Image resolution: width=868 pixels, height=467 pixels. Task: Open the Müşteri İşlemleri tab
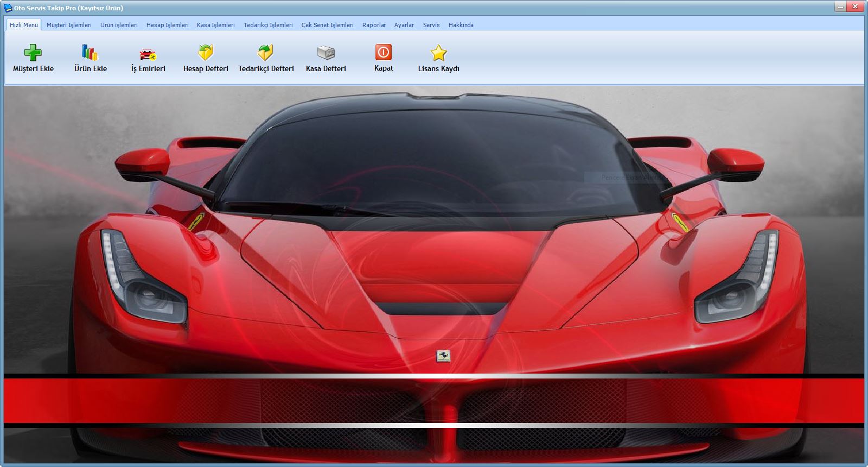tap(69, 25)
